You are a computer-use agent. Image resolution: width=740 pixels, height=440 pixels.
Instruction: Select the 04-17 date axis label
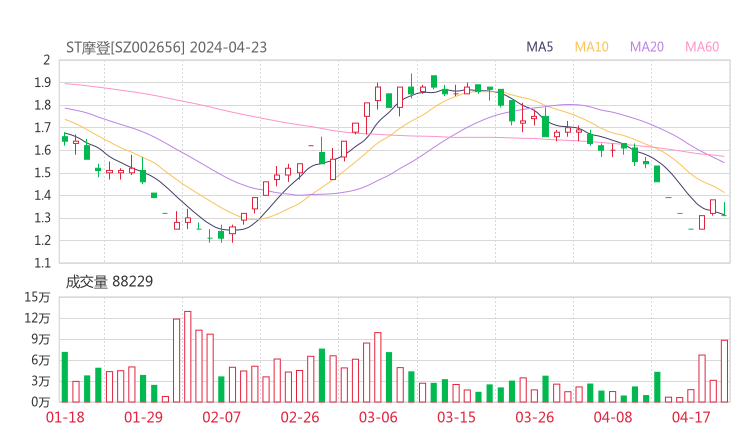(x=691, y=417)
